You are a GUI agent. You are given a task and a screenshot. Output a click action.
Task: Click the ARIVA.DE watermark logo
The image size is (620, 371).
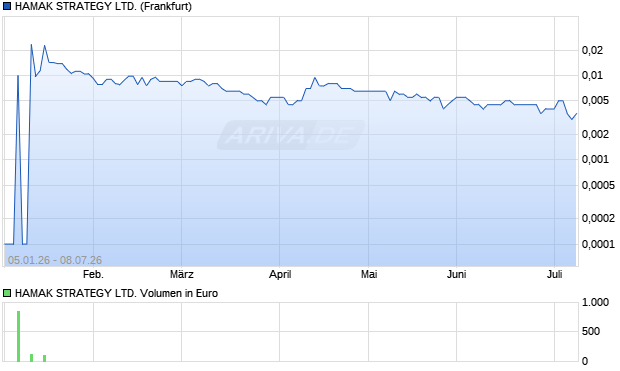click(291, 135)
